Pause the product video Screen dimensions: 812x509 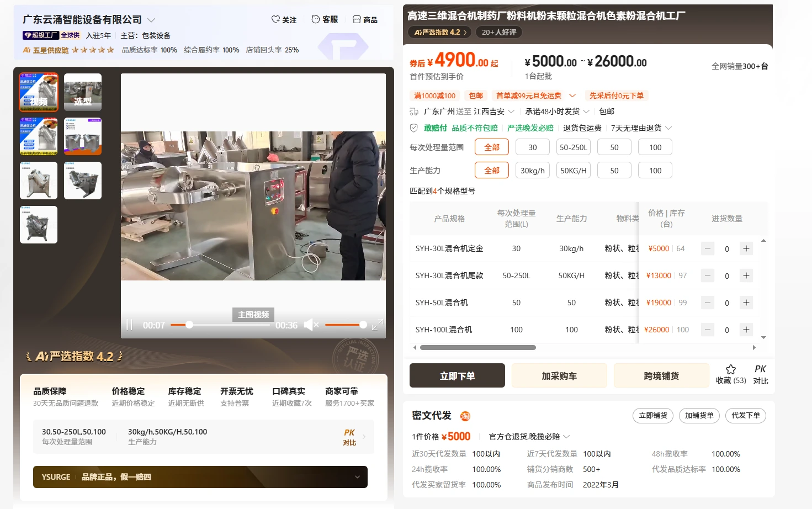pos(129,325)
